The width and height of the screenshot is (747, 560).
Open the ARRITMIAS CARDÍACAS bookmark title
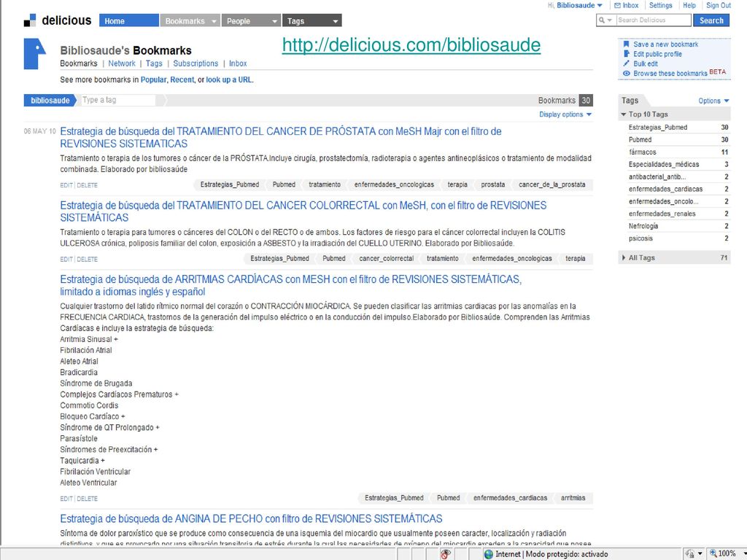click(290, 285)
